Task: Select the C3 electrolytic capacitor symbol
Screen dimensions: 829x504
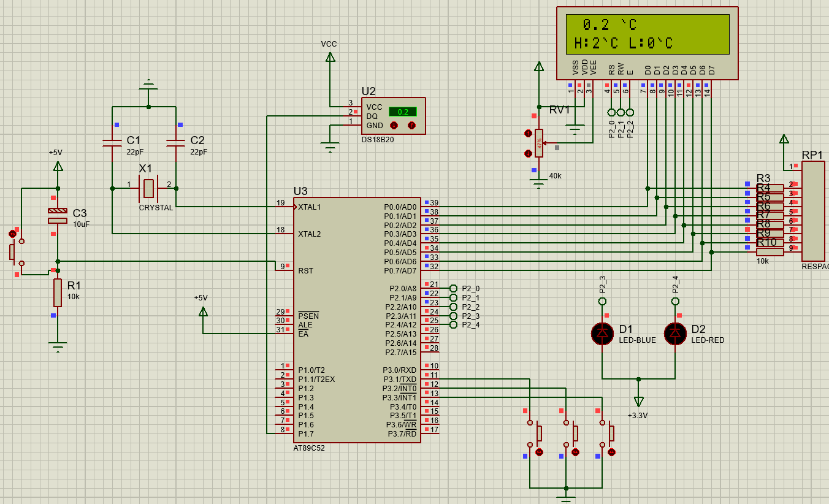Action: pyautogui.click(x=58, y=215)
